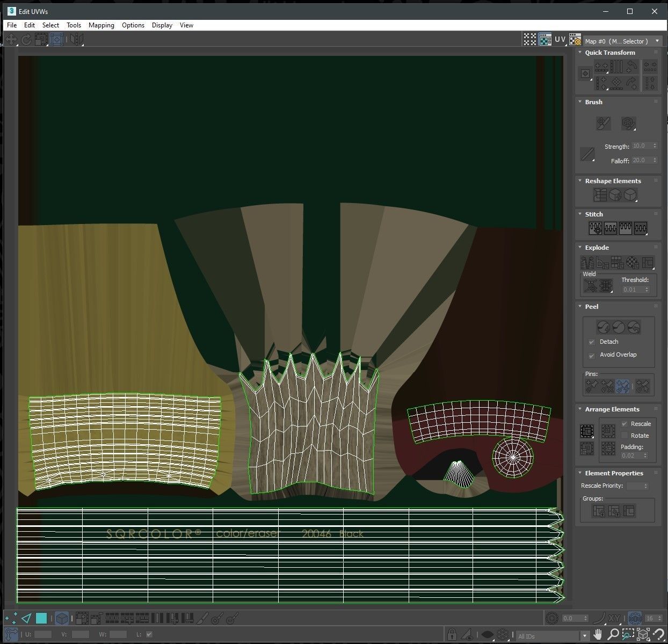This screenshot has height=644, width=668.
Task: Click the Straighten Selection icon
Action: [600, 194]
